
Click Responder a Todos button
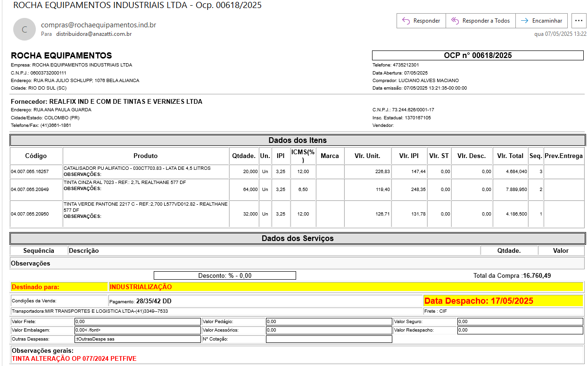click(x=480, y=21)
